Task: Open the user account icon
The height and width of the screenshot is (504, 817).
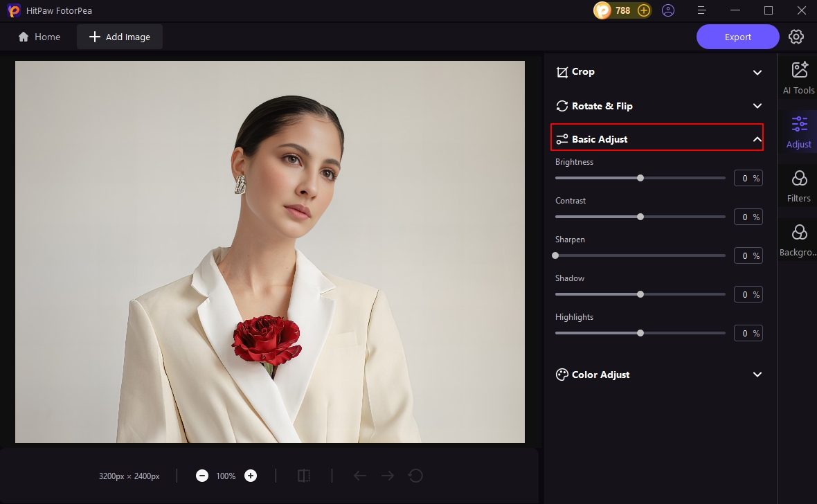Action: point(667,10)
